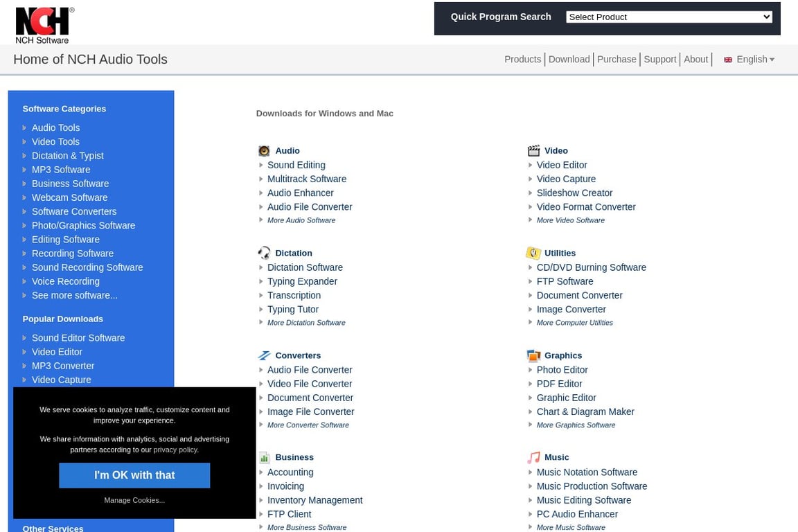Open the privacy policy link
Viewport: 798px width, 532px height.
(175, 450)
